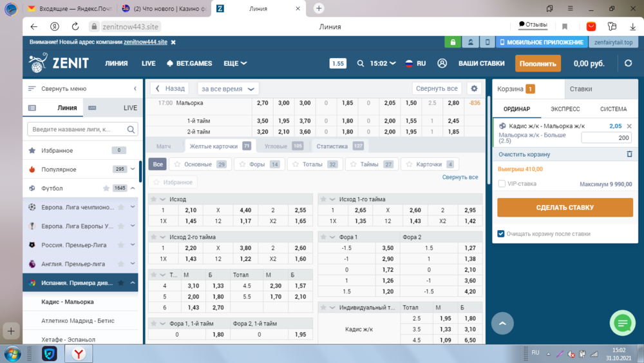Image resolution: width=644 pixels, height=363 pixels.
Task: Filter markets by Тоталы
Action: coord(315,164)
